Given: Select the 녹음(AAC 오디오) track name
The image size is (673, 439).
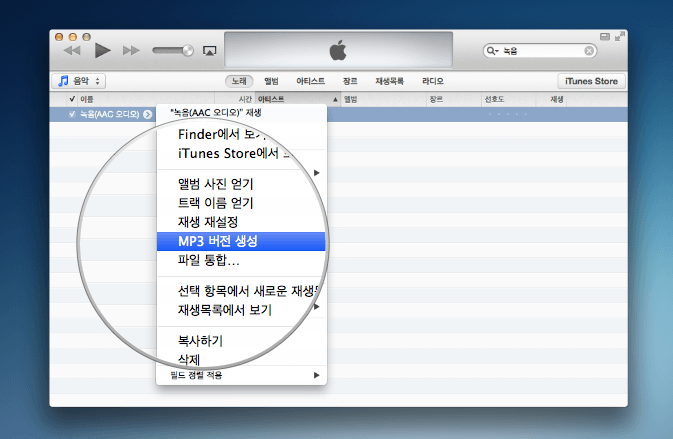Looking at the screenshot, I should pos(110,114).
